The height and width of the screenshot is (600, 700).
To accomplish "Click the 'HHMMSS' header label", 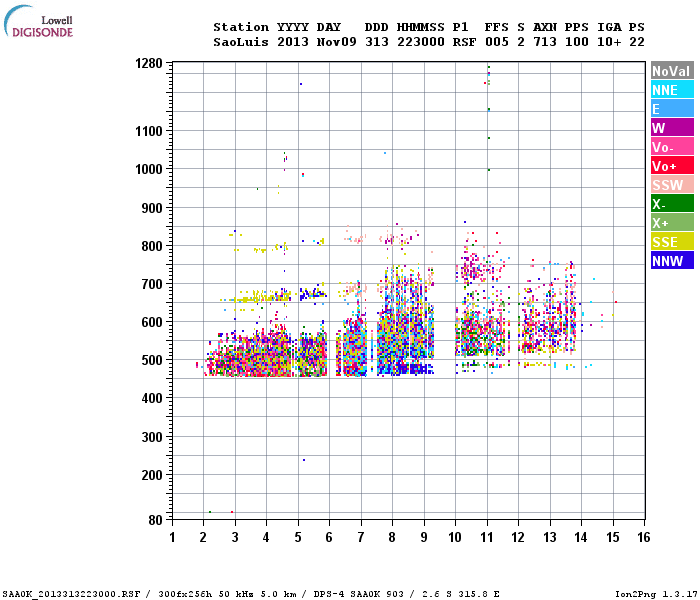I will point(421,27).
